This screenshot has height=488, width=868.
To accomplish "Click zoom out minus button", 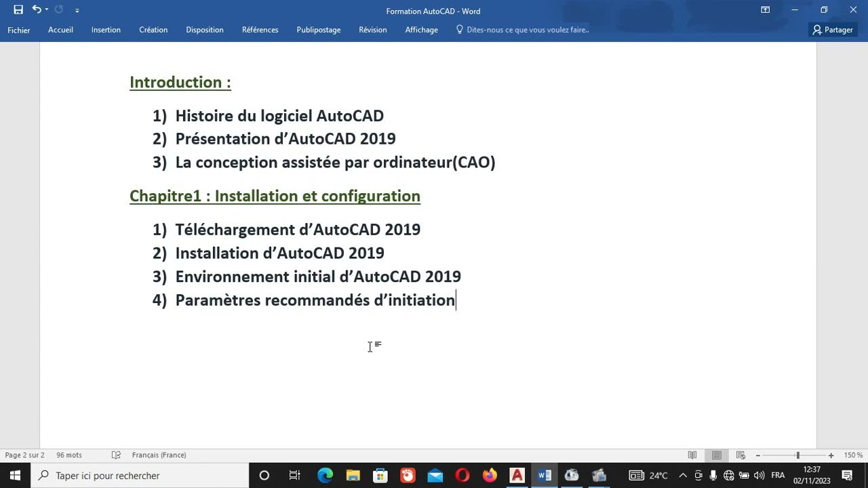I will pos(757,455).
